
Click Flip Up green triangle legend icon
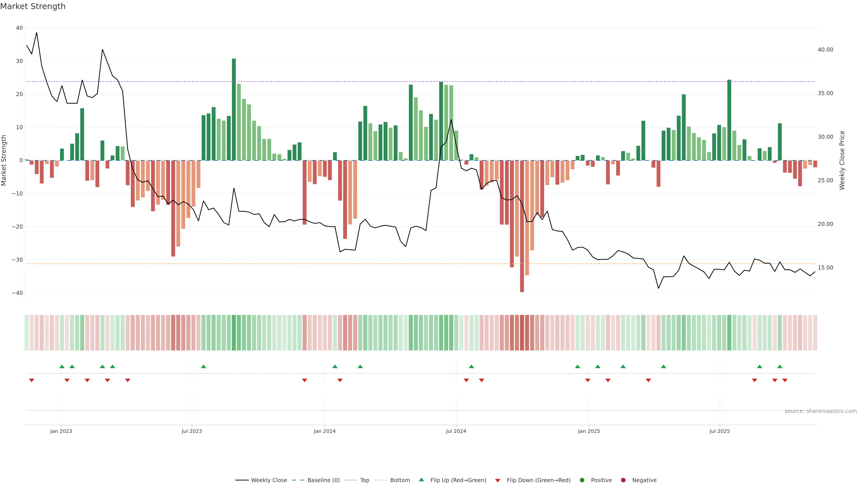[x=421, y=480]
